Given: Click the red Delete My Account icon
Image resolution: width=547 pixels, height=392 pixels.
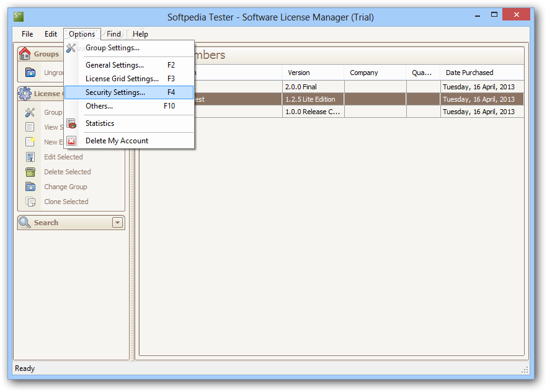Looking at the screenshot, I should [71, 141].
